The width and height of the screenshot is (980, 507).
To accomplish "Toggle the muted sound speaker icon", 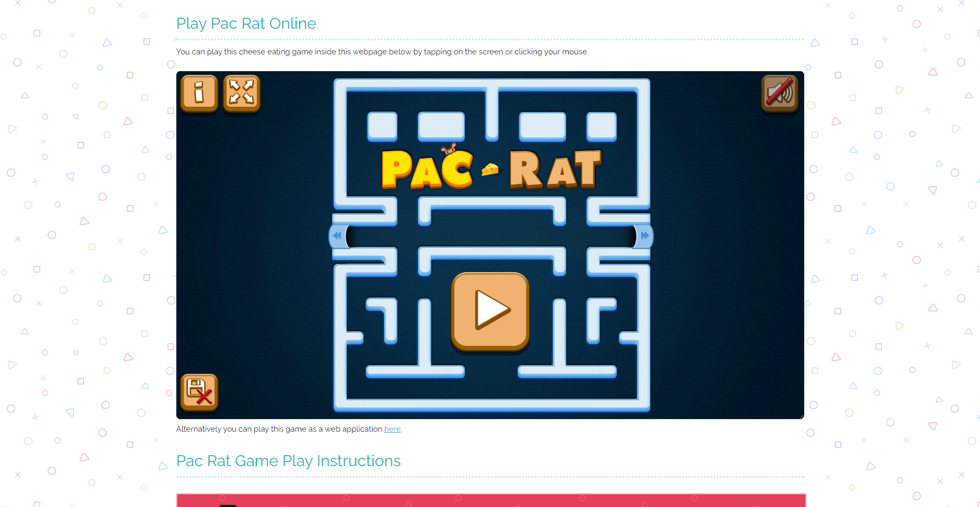I will point(780,94).
